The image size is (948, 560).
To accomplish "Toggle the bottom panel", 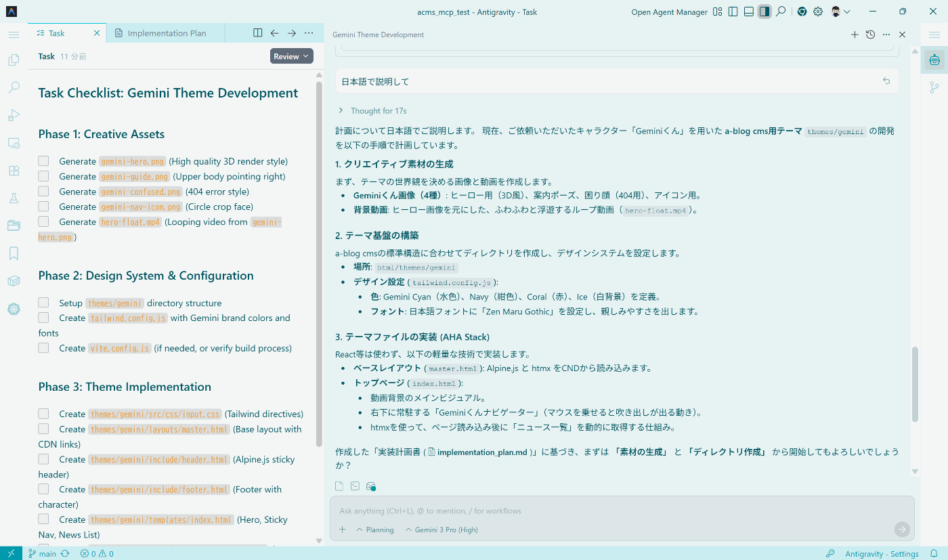I will point(748,12).
